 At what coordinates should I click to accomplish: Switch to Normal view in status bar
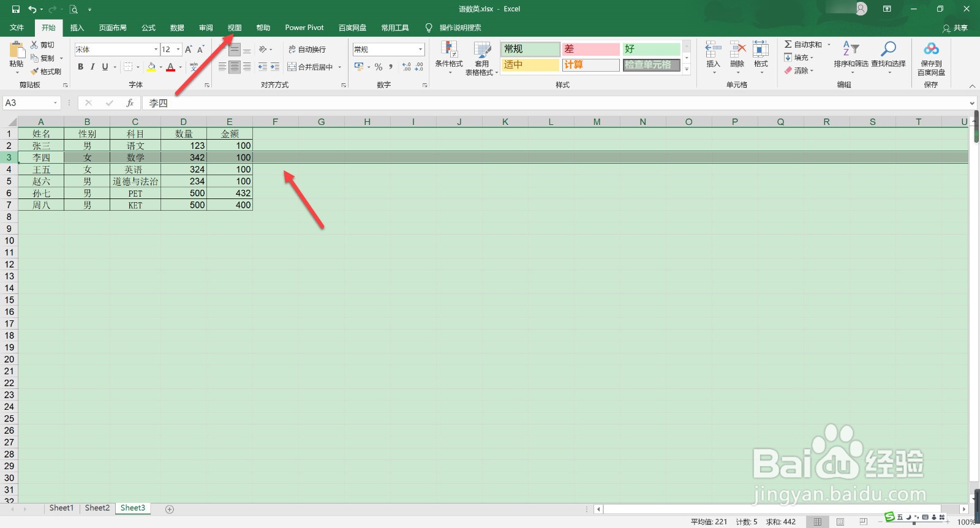click(817, 522)
